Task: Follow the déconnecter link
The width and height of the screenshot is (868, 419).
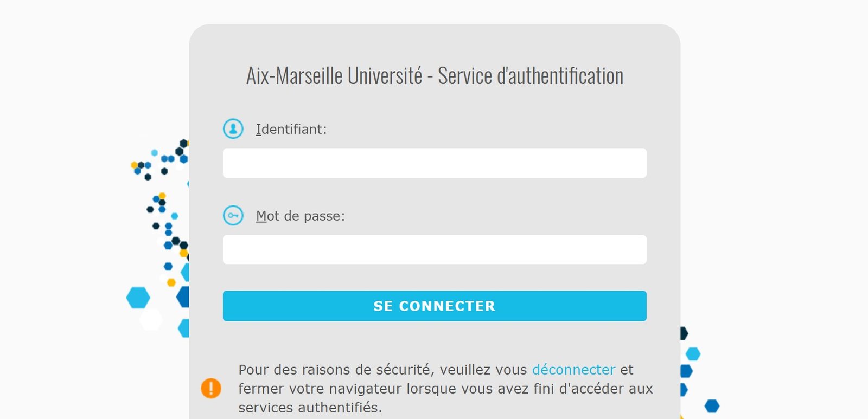Action: click(573, 370)
